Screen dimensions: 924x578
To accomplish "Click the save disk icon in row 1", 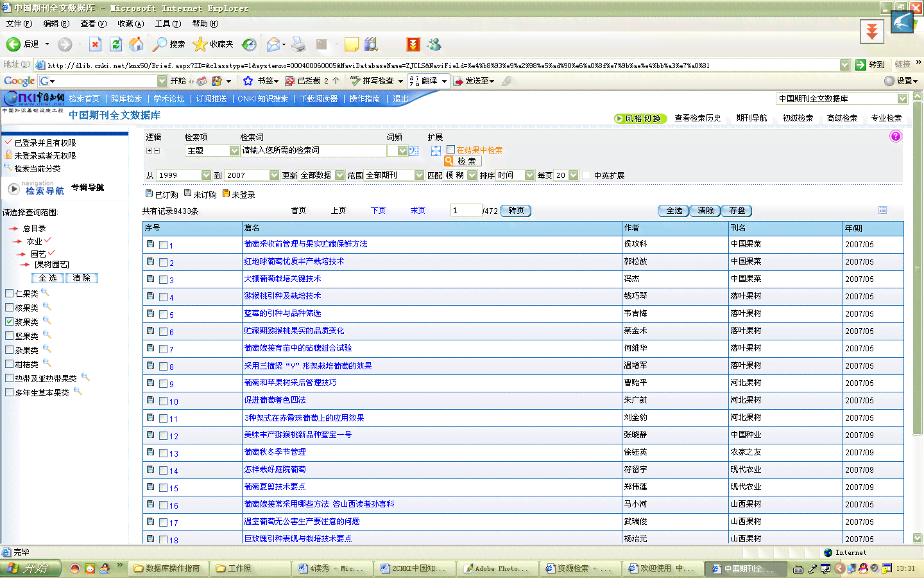I will [x=150, y=244].
